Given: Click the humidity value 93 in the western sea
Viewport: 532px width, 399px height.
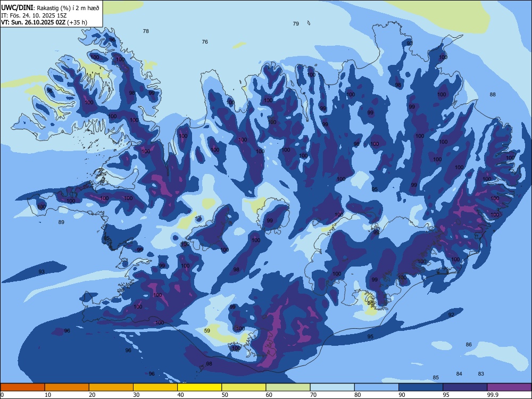Looking at the screenshot, I should pyautogui.click(x=41, y=272).
